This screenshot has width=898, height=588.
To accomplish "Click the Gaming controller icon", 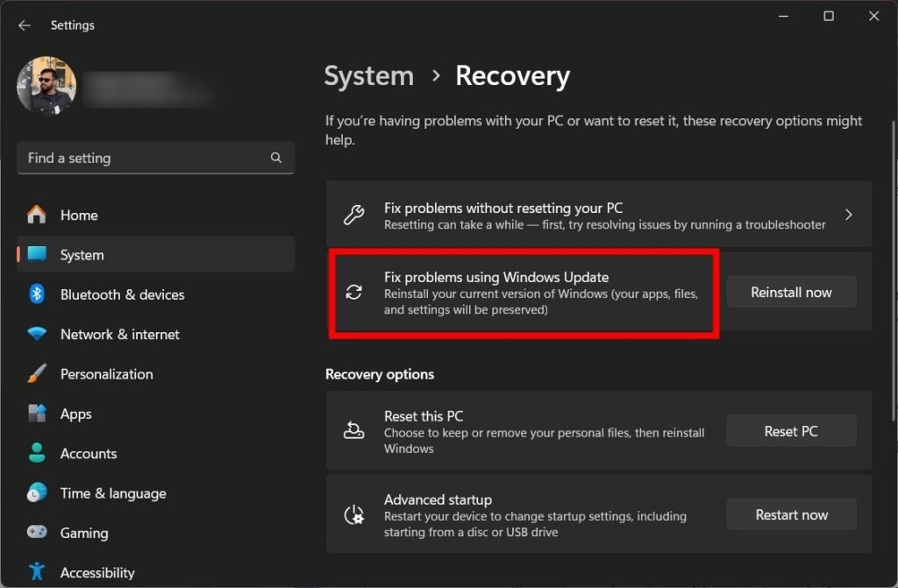I will click(x=37, y=532).
